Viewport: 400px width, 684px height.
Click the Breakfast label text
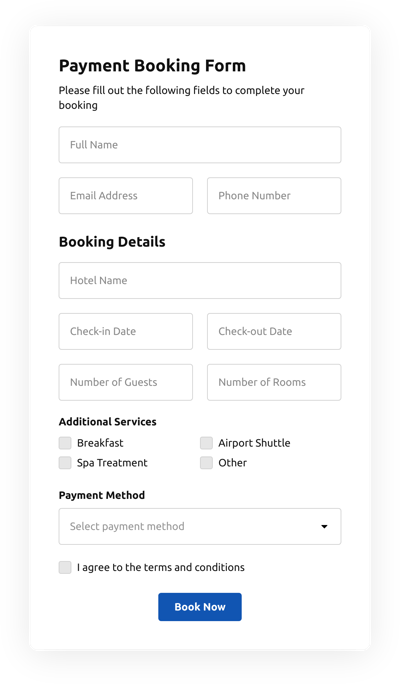click(100, 443)
